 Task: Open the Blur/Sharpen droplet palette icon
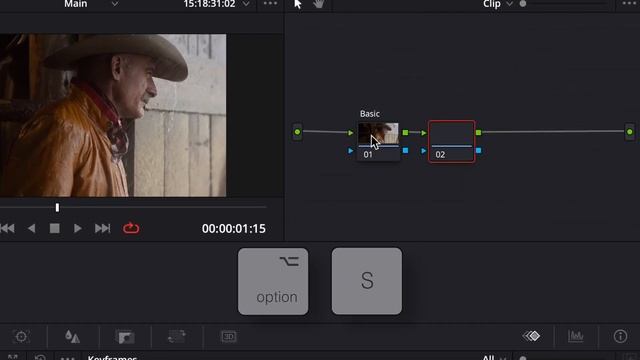click(72, 337)
